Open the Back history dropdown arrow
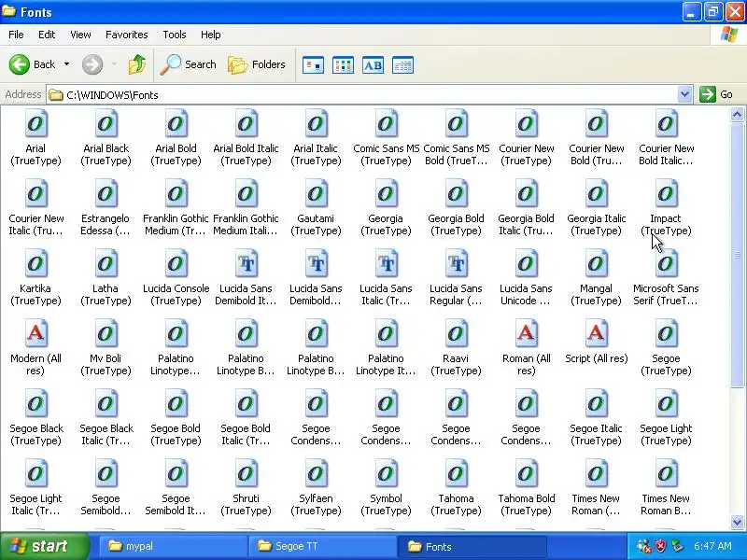 point(66,64)
